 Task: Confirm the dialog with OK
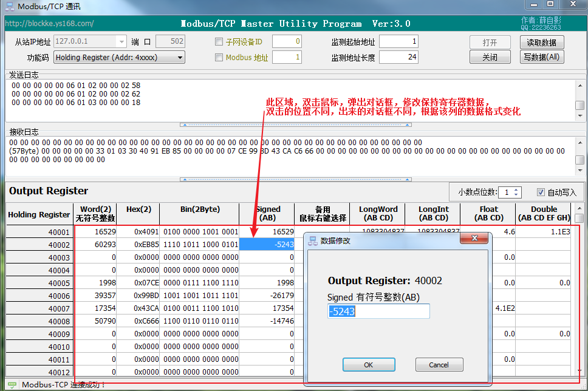tap(368, 365)
